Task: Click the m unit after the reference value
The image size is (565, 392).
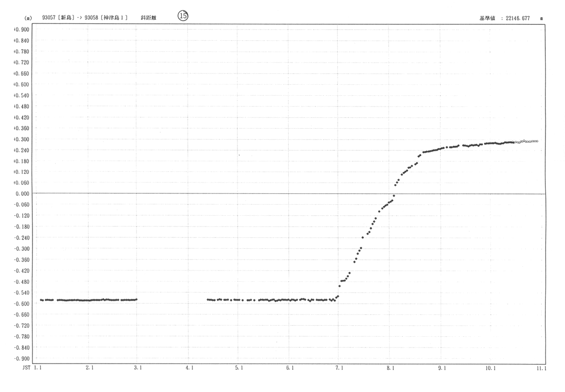Action: [541, 19]
